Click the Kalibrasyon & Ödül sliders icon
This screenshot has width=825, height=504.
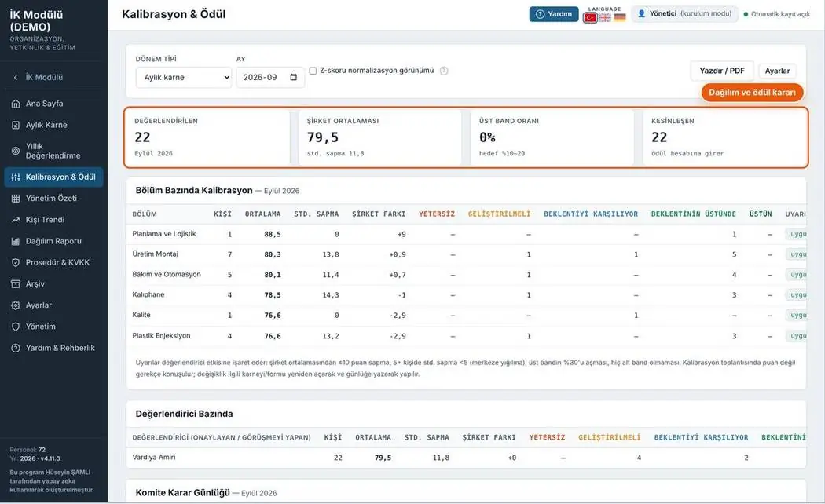tap(16, 177)
